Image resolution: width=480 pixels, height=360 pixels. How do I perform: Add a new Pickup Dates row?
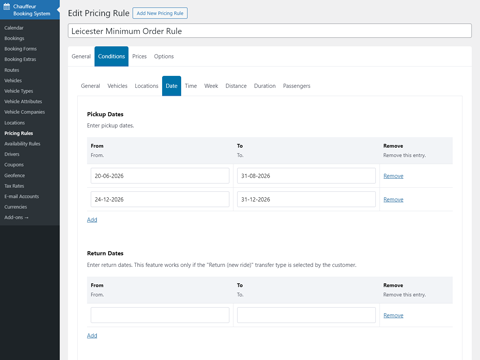[x=92, y=220]
